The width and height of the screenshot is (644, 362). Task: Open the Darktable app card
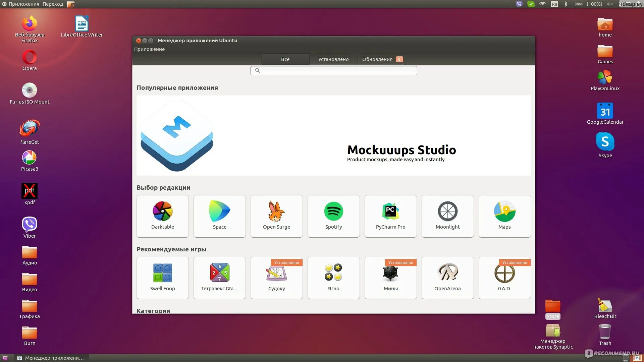(x=162, y=216)
